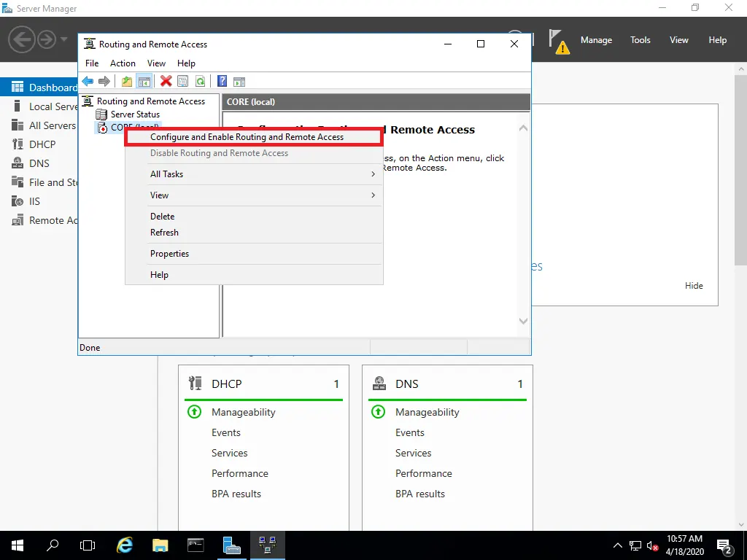
Task: Open the Action menu in RRAS window
Action: click(123, 63)
